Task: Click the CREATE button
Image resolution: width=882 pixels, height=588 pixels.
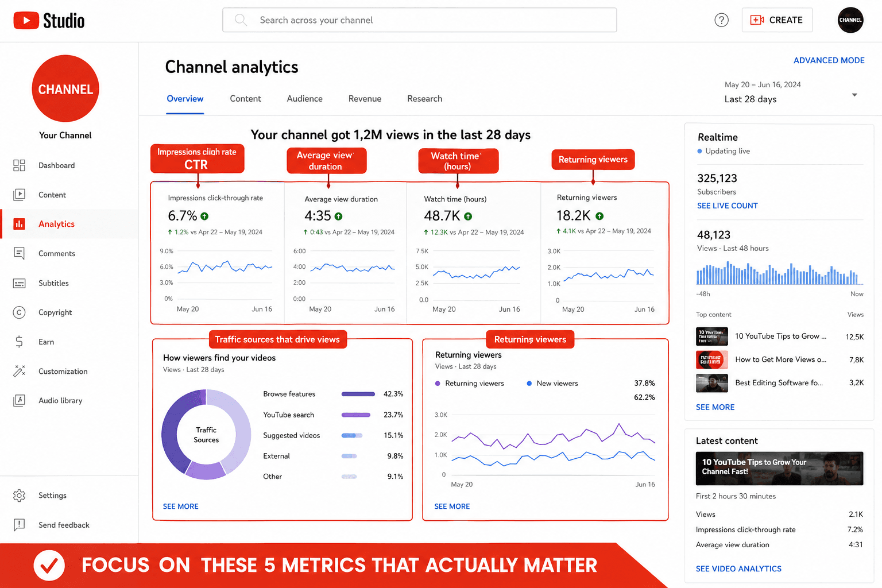Action: pos(777,20)
